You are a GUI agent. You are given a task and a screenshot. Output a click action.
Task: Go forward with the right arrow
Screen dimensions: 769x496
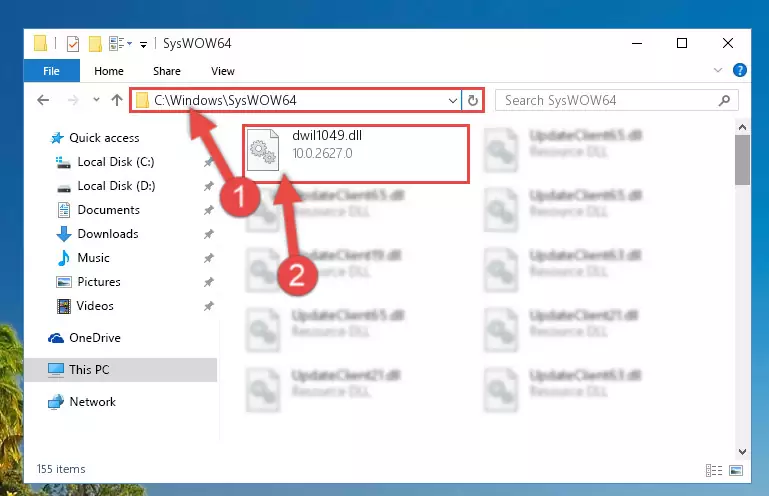73,100
